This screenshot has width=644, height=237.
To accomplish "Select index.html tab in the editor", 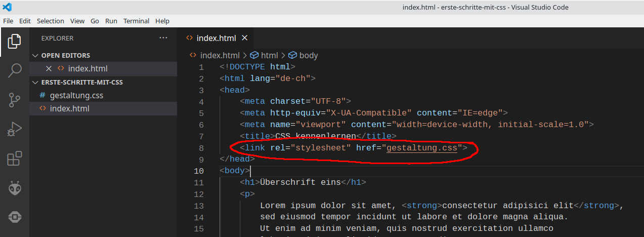I will pos(216,38).
